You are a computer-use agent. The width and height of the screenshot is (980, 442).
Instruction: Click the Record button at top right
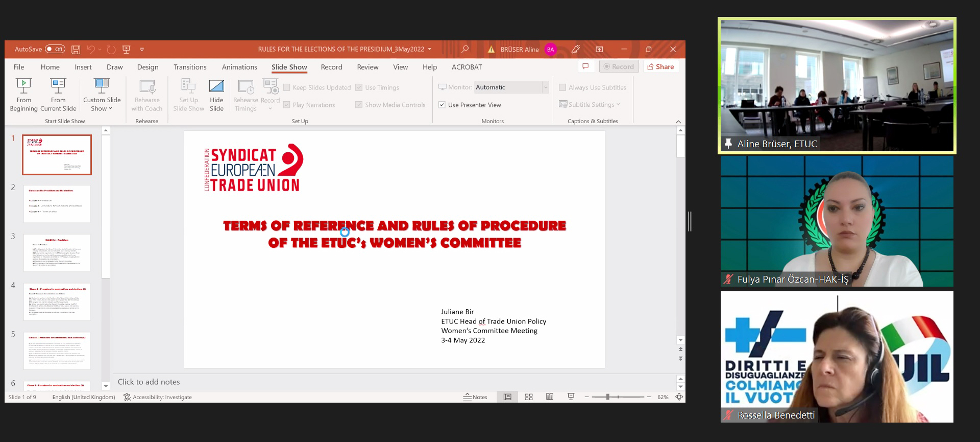pos(619,66)
